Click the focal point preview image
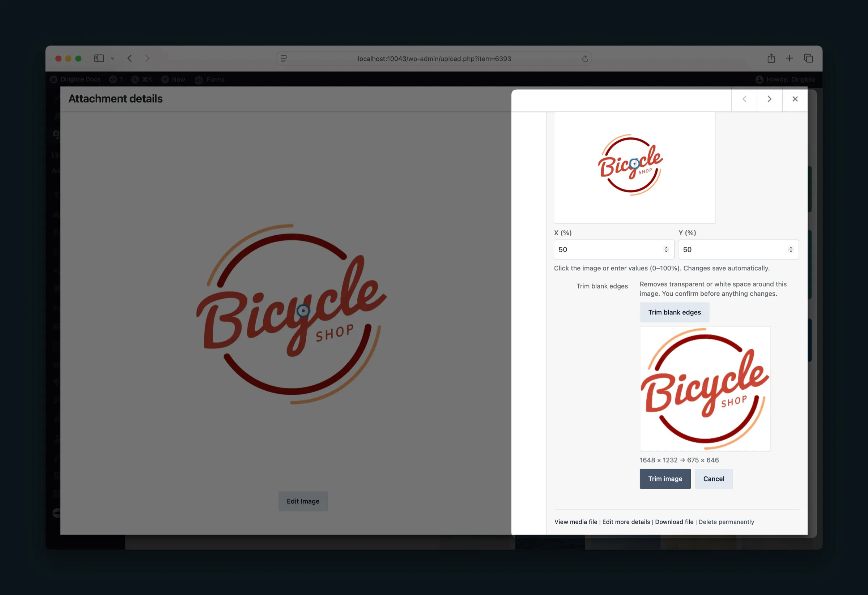 click(x=634, y=167)
